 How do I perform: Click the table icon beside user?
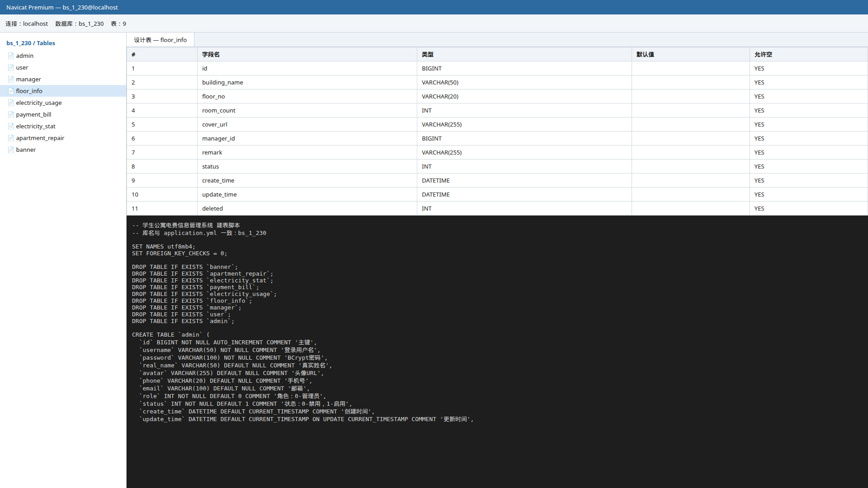pos(11,67)
